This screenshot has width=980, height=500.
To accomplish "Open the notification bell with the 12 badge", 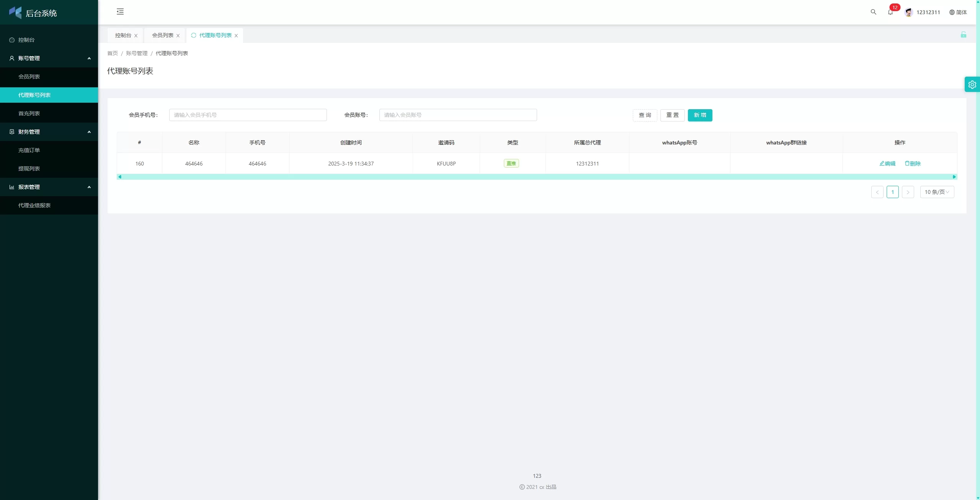I will coord(890,12).
